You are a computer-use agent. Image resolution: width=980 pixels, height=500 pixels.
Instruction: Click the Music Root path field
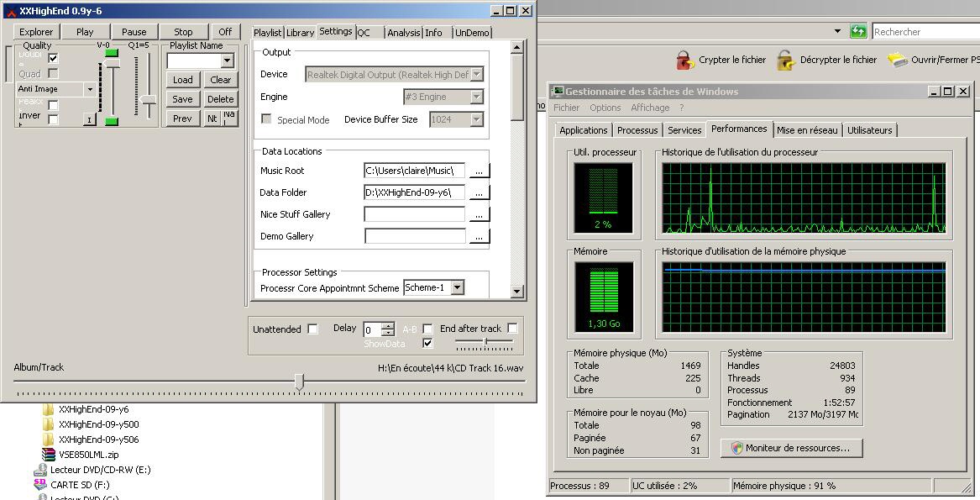(x=414, y=171)
